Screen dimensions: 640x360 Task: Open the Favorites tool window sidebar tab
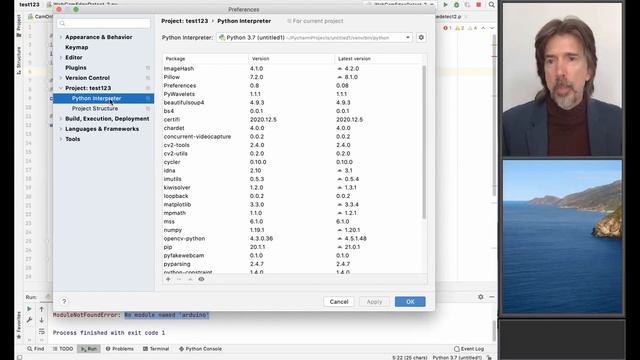(x=19, y=325)
